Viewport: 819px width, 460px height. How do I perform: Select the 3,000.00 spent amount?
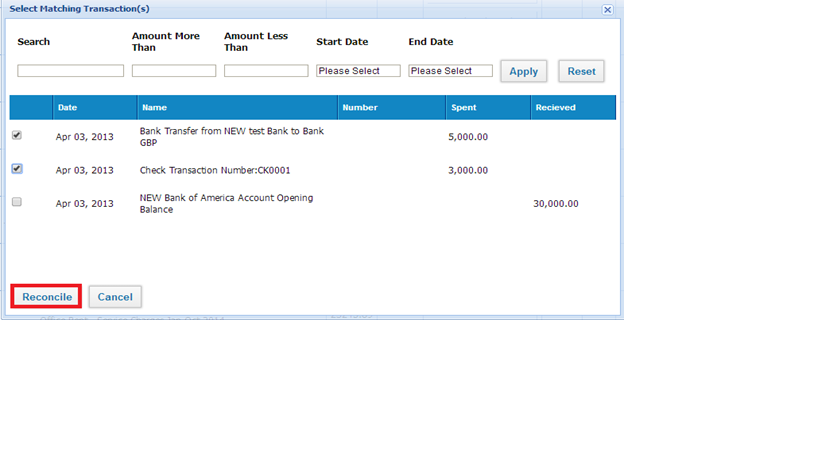[468, 170]
